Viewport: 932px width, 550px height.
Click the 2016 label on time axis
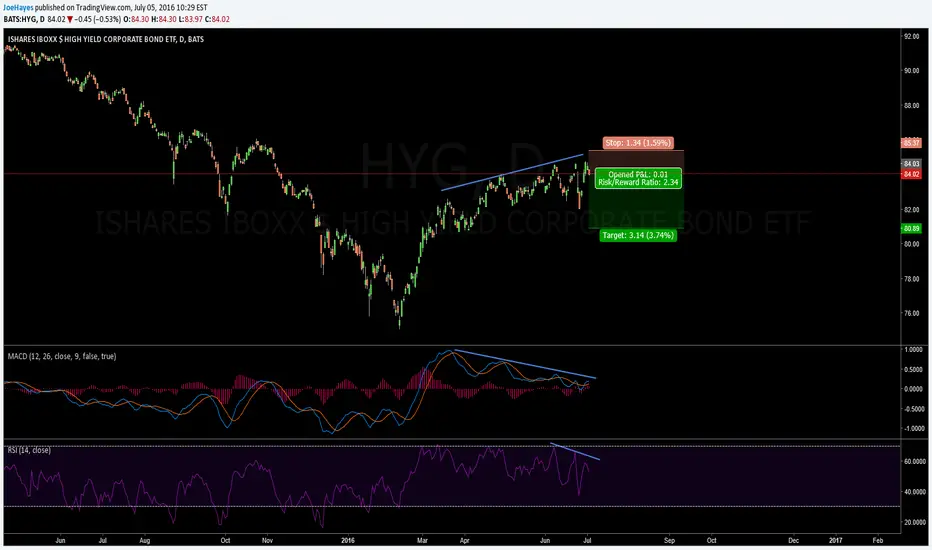pos(348,540)
